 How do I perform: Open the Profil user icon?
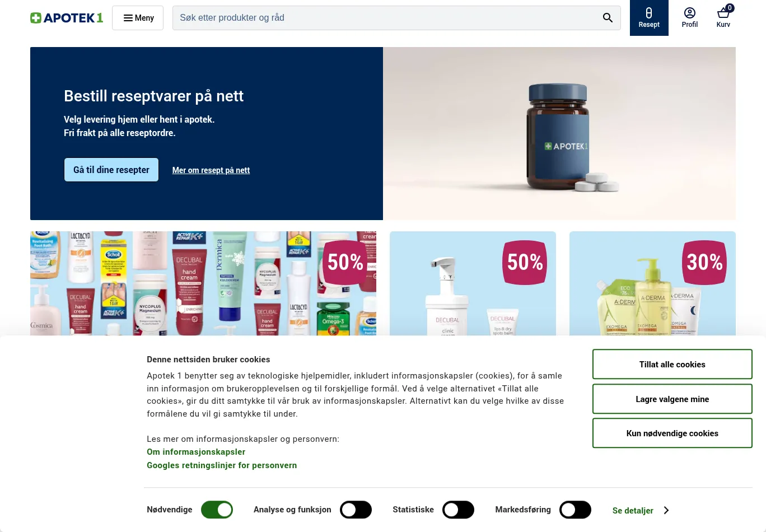(690, 18)
